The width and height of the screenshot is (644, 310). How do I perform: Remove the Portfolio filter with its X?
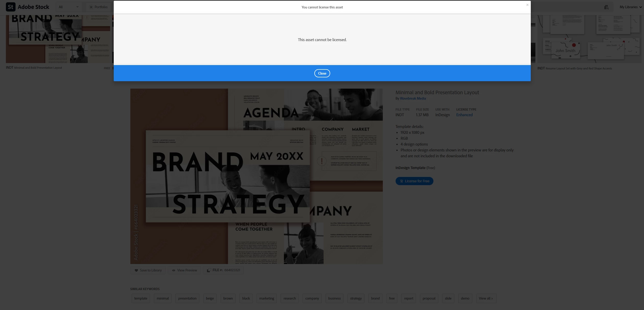point(91,7)
